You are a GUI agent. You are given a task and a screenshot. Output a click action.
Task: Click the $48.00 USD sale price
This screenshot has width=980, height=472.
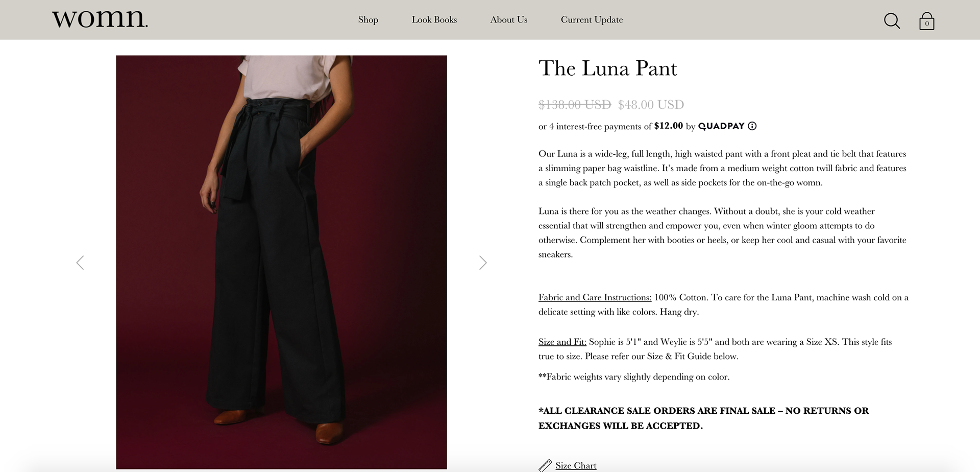coord(651,105)
